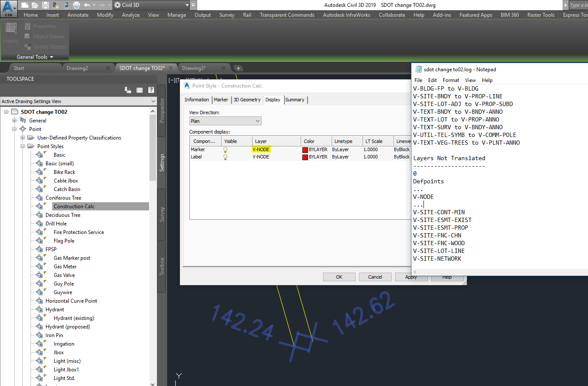Click the Plot printer icon
588x386 pixels.
[x=76, y=5]
